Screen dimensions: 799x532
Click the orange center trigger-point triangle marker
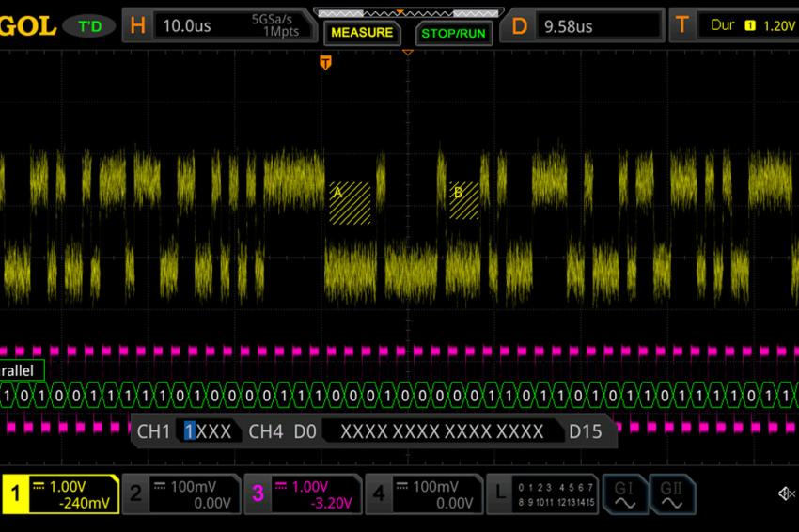[x=408, y=52]
